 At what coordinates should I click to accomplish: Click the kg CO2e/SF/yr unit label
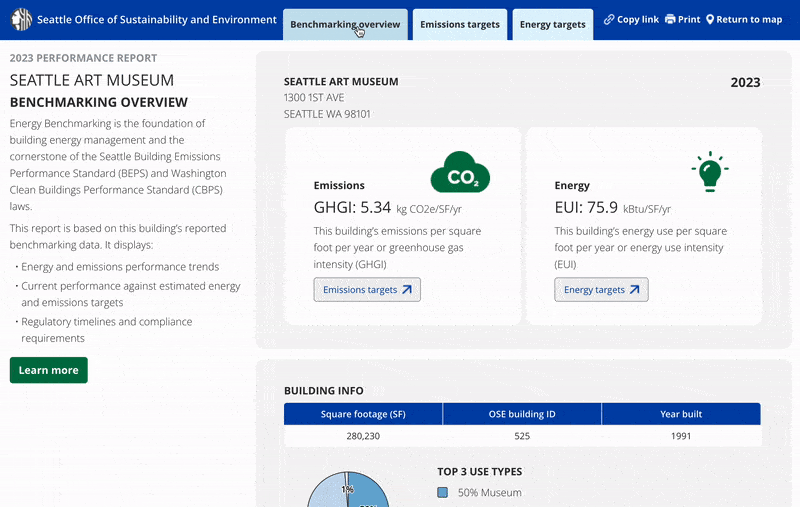click(x=429, y=209)
